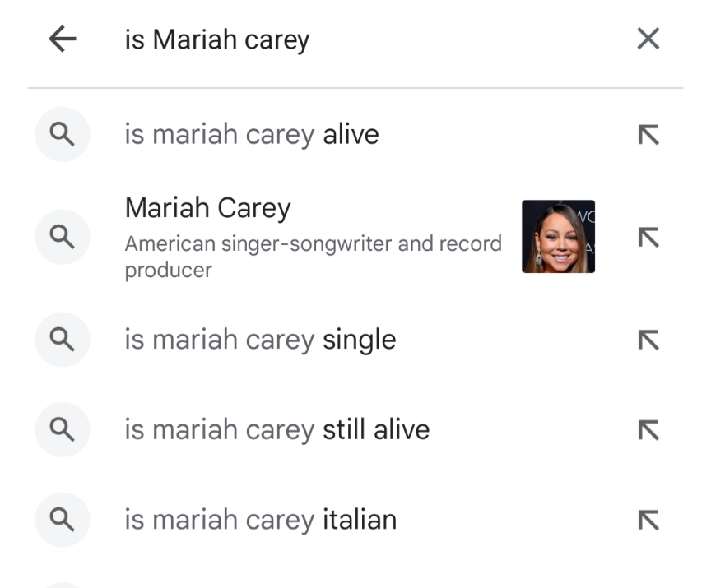The image size is (711, 588).
Task: Clear the search text with the X icon
Action: coord(648,39)
